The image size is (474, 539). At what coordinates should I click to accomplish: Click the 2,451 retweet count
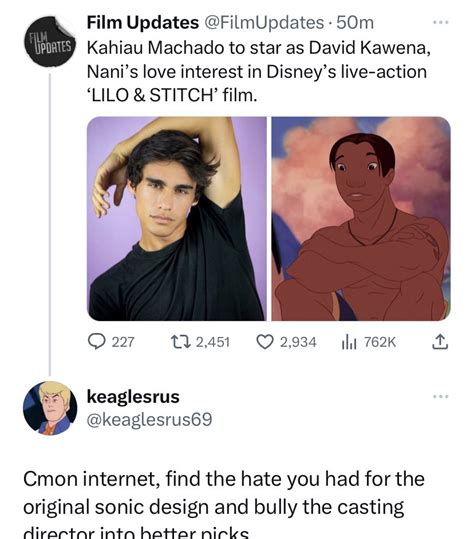(x=213, y=342)
